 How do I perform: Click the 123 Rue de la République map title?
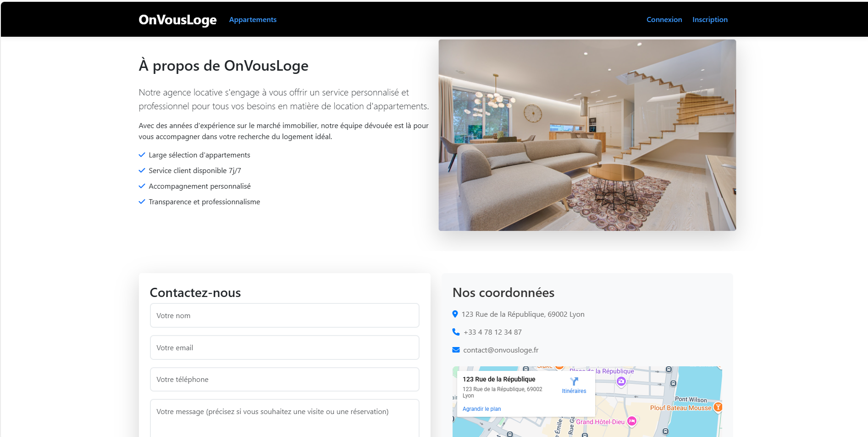[499, 379]
